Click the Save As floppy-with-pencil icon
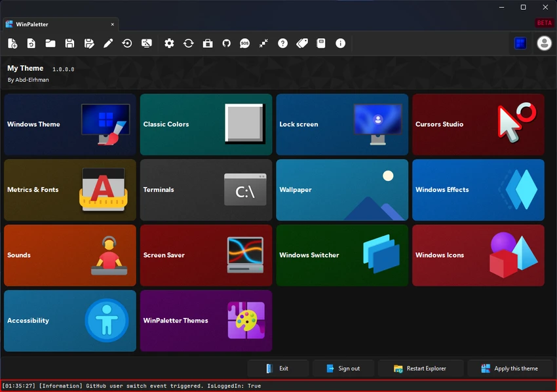 pyautogui.click(x=89, y=43)
